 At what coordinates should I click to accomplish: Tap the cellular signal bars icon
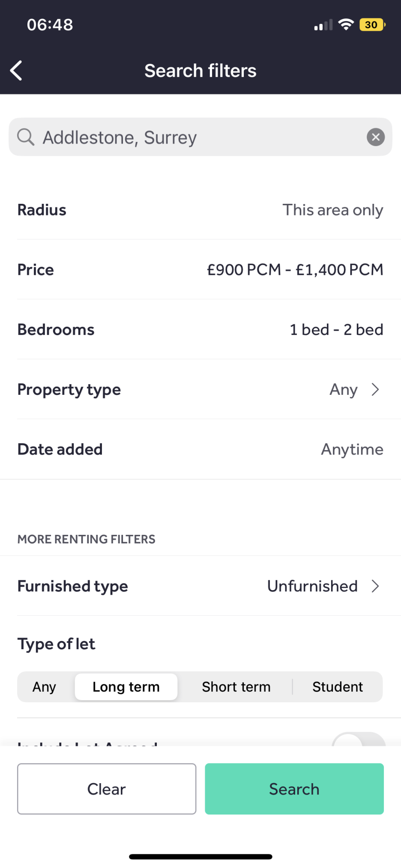click(x=323, y=25)
